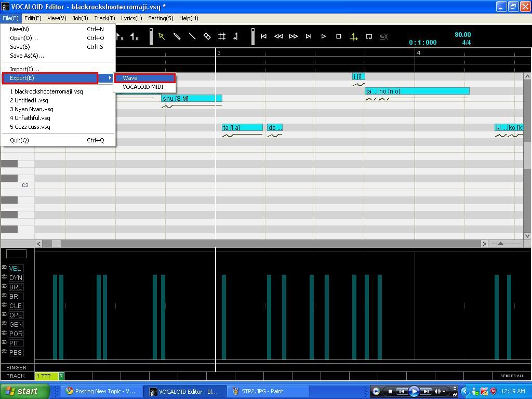Image resolution: width=532 pixels, height=399 pixels.
Task: Select Save As from the File menu
Action: click(58, 56)
